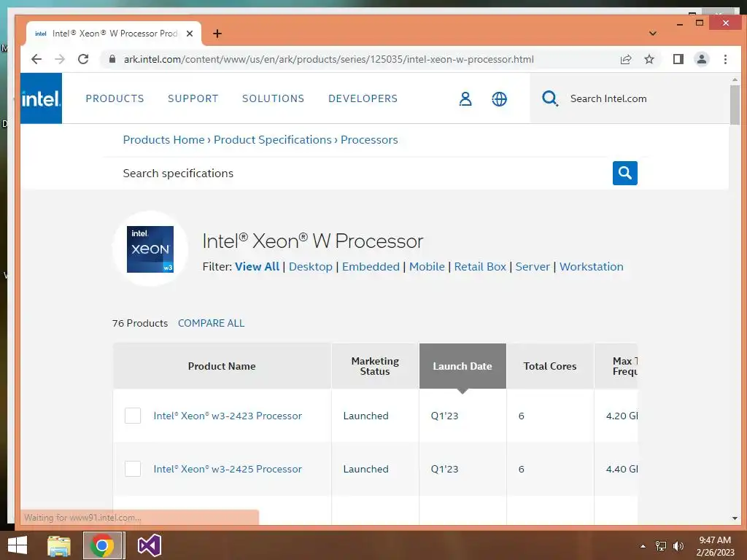Image resolution: width=747 pixels, height=560 pixels.
Task: Open File Explorer from taskbar
Action: [59, 545]
